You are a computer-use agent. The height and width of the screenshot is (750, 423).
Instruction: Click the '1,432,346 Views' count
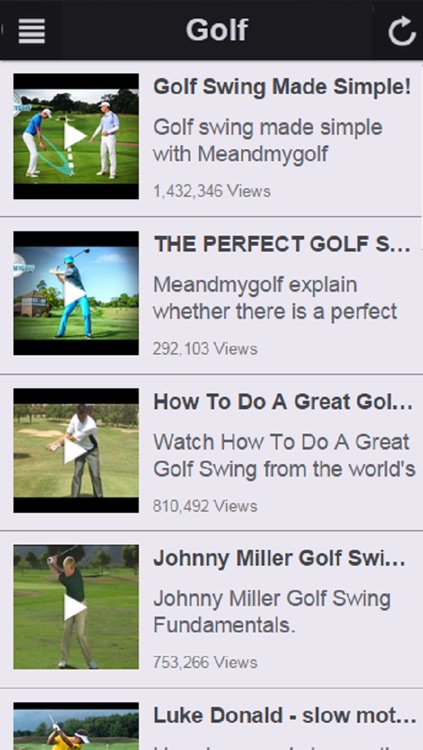[212, 191]
